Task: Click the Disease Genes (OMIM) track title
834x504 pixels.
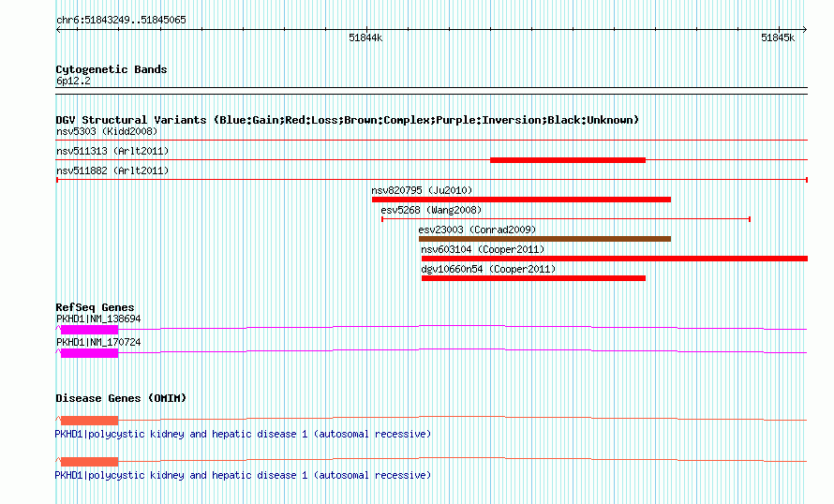Action: tap(121, 398)
